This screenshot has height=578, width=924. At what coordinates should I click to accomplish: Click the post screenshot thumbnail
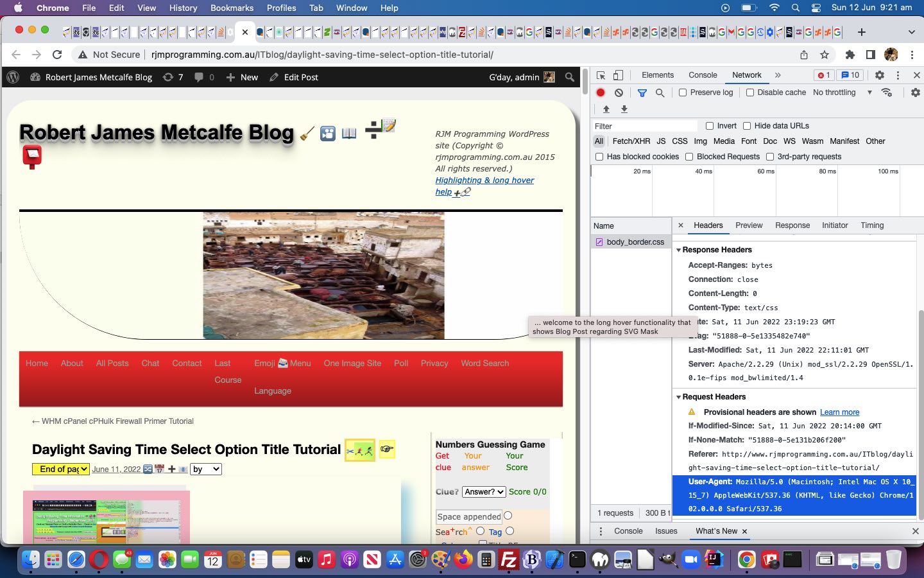[x=106, y=519]
